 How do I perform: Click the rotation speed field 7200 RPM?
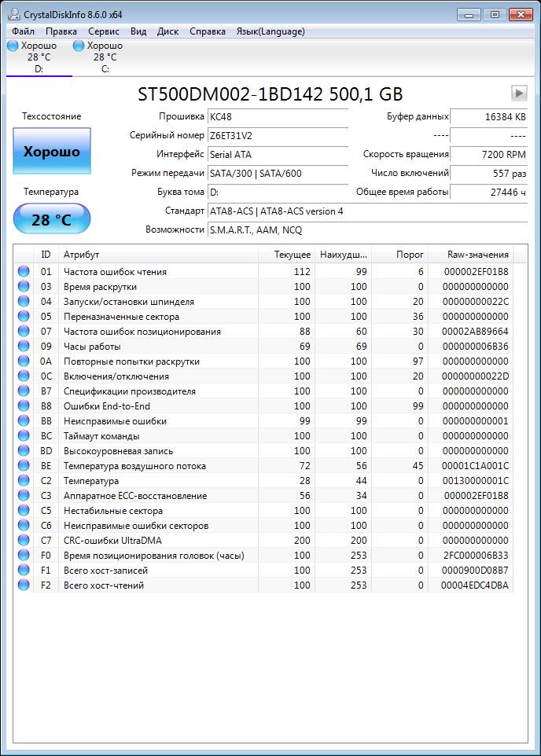(x=488, y=155)
